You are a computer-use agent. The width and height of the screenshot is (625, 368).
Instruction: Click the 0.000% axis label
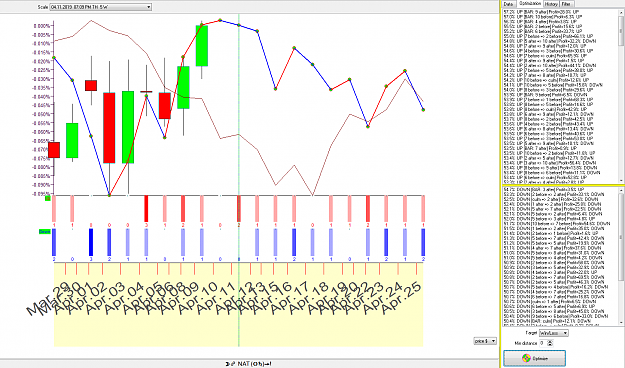tap(42, 26)
